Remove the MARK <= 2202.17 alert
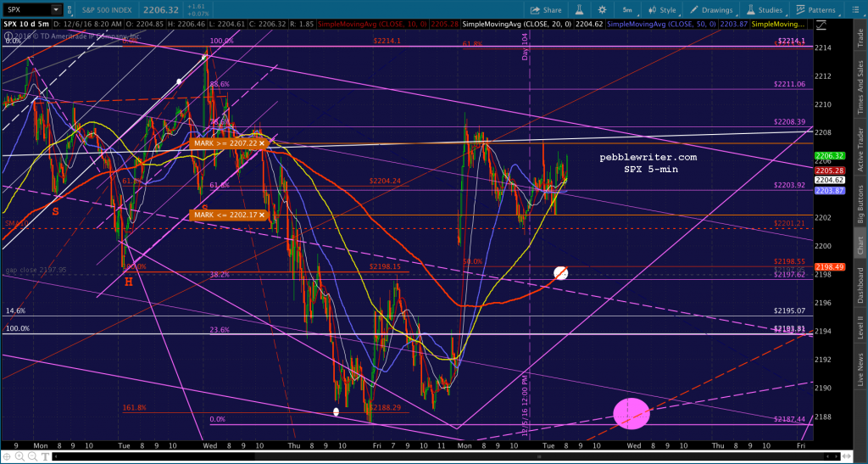 [261, 215]
